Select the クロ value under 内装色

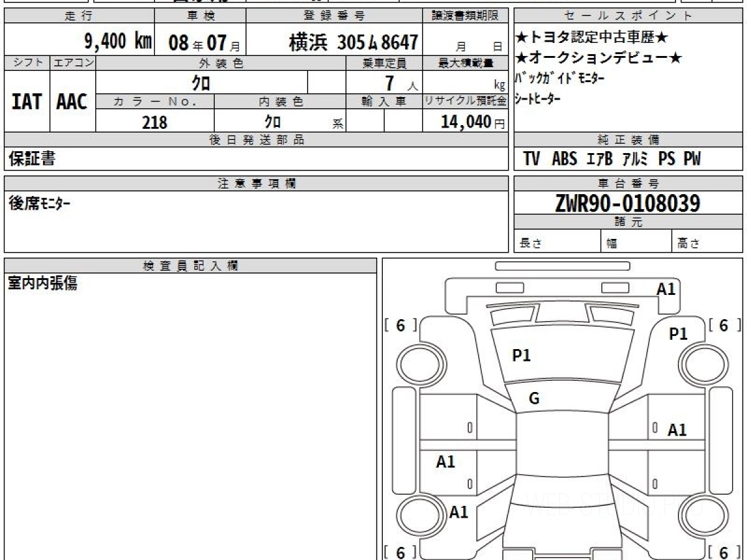[x=272, y=121]
